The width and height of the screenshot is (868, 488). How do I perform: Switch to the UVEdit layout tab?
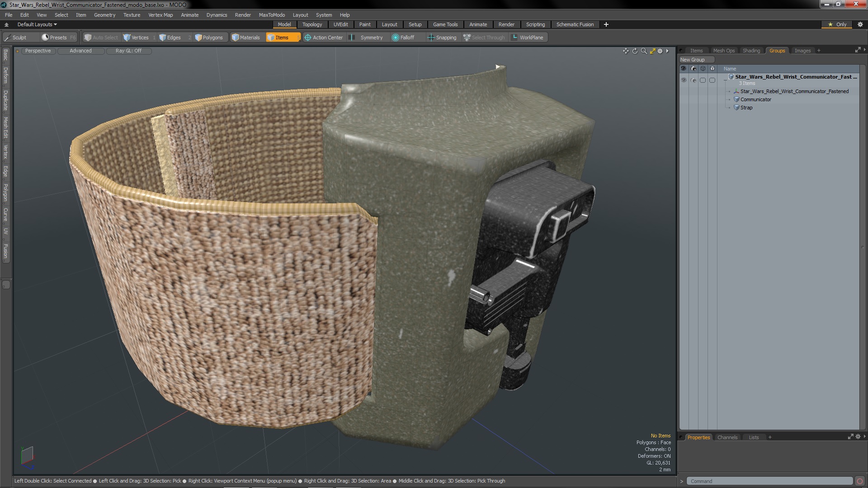point(340,24)
